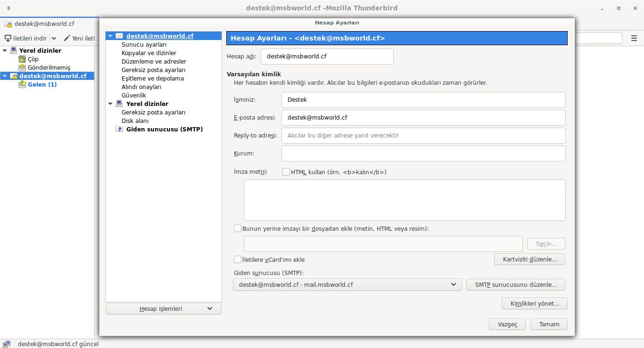The image size is (644, 348).
Task: Collapse destek@msbworld.cf in the settings tree
Action: click(x=110, y=36)
